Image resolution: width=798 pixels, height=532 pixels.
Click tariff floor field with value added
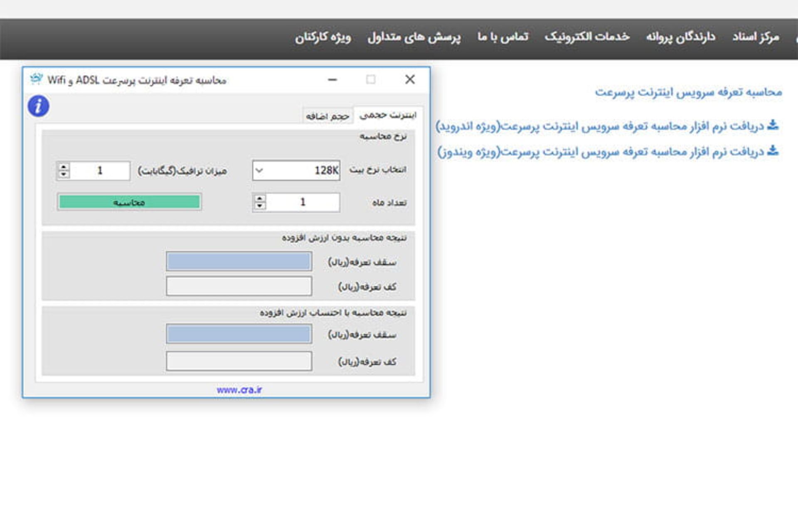click(239, 361)
